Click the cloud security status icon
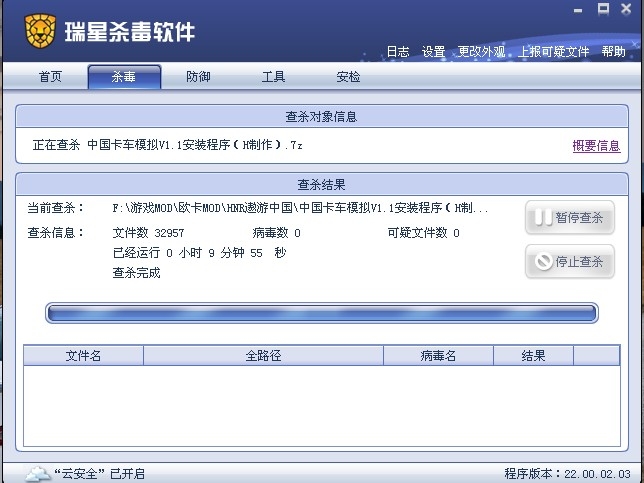The width and height of the screenshot is (644, 483). pos(38,474)
